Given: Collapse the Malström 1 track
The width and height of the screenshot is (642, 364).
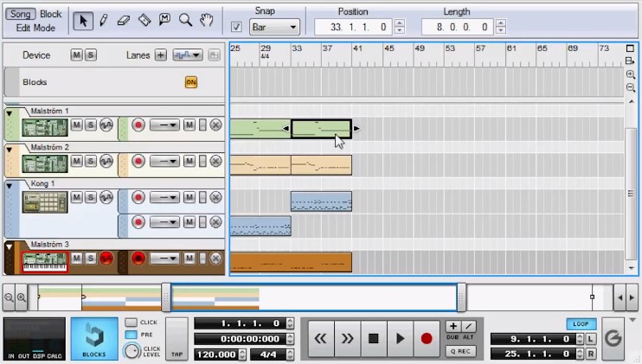Looking at the screenshot, I should coord(10,113).
